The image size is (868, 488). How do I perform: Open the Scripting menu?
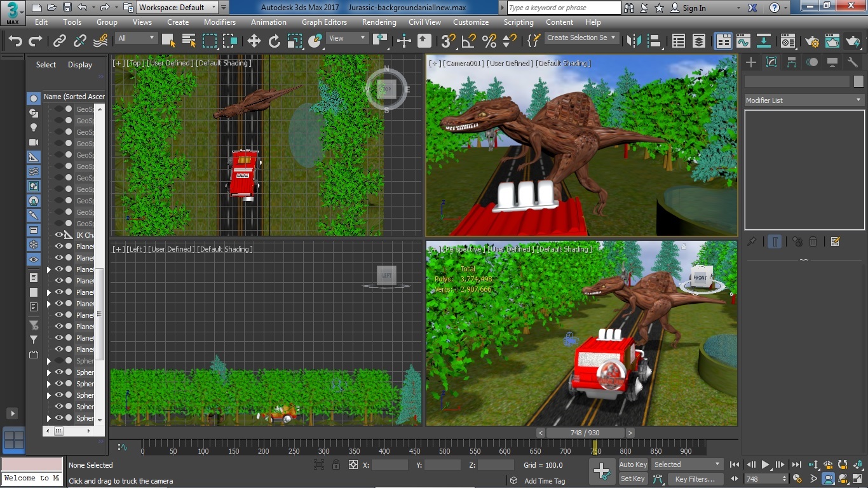click(519, 22)
